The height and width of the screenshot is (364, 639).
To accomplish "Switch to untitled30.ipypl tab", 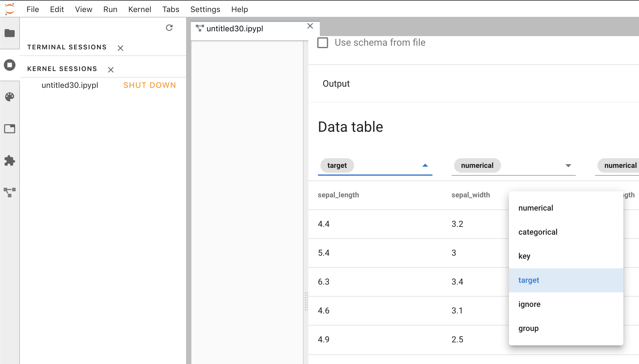I will click(235, 29).
